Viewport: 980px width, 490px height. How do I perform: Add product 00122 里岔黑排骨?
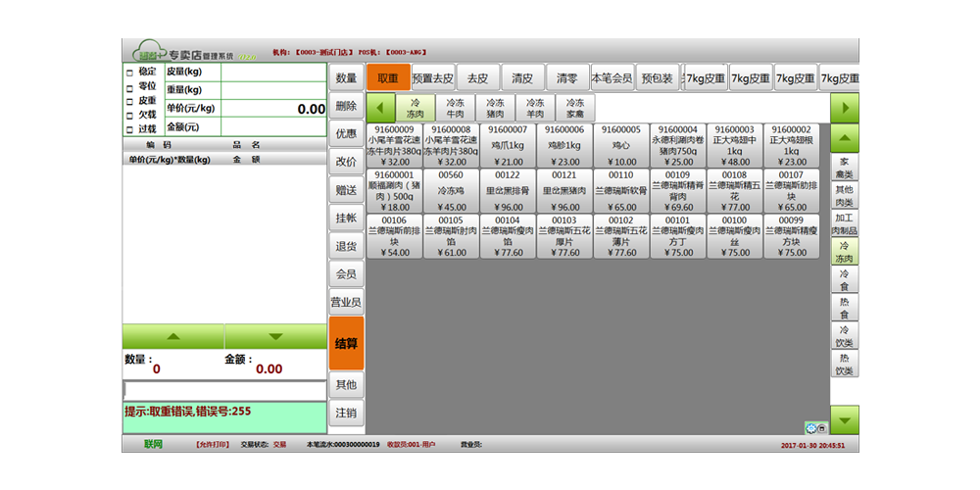click(x=508, y=191)
